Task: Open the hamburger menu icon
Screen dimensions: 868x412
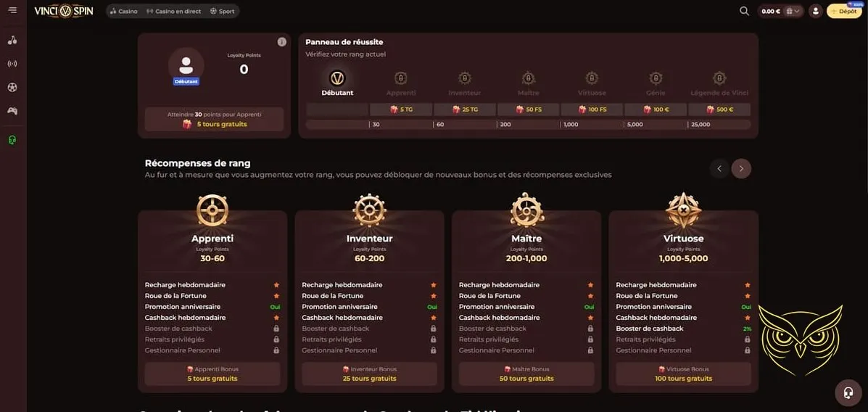Action: [x=13, y=11]
